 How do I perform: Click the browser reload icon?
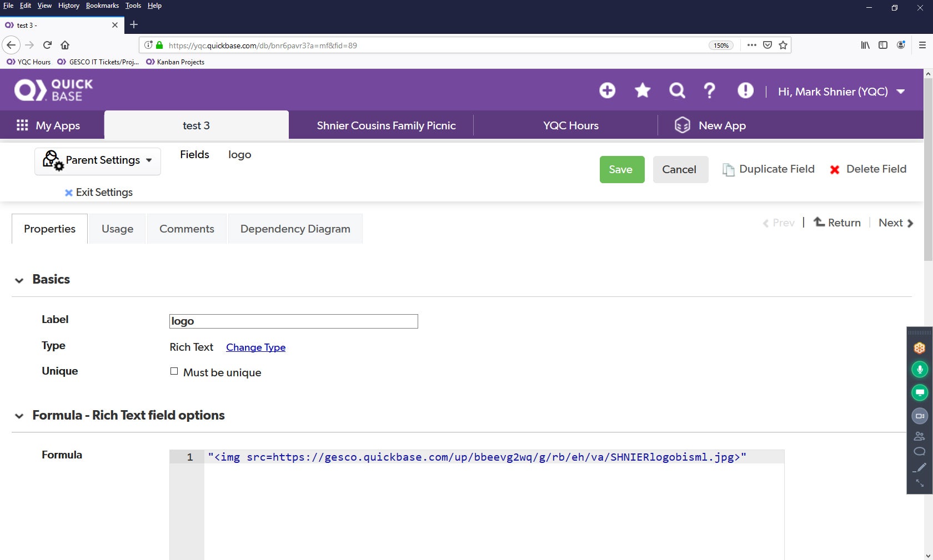47,45
